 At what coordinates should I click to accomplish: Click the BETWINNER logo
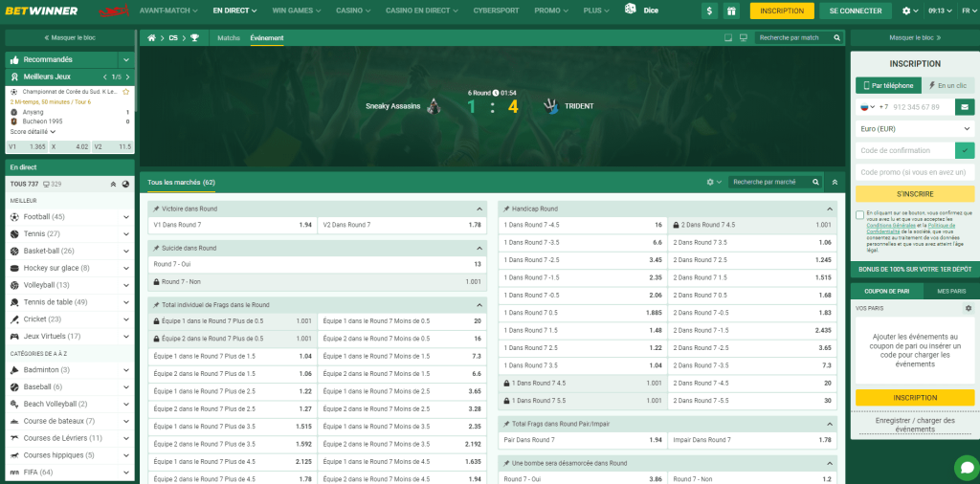(42, 11)
